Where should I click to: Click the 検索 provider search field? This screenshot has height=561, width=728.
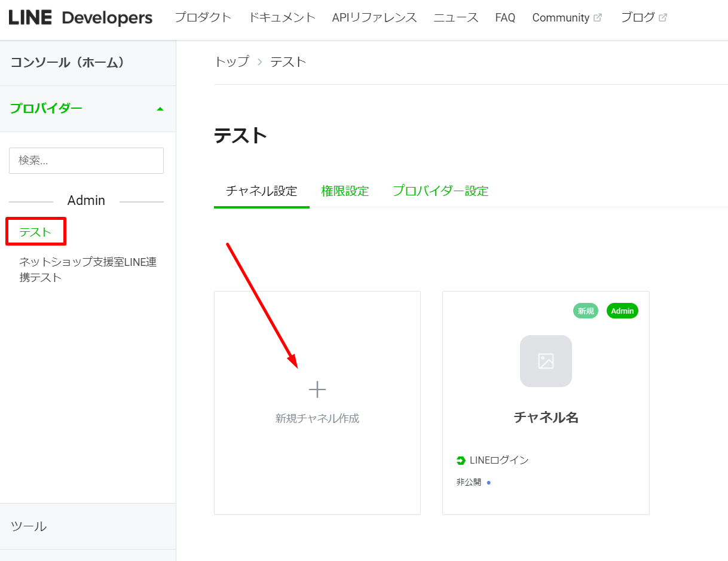click(86, 161)
